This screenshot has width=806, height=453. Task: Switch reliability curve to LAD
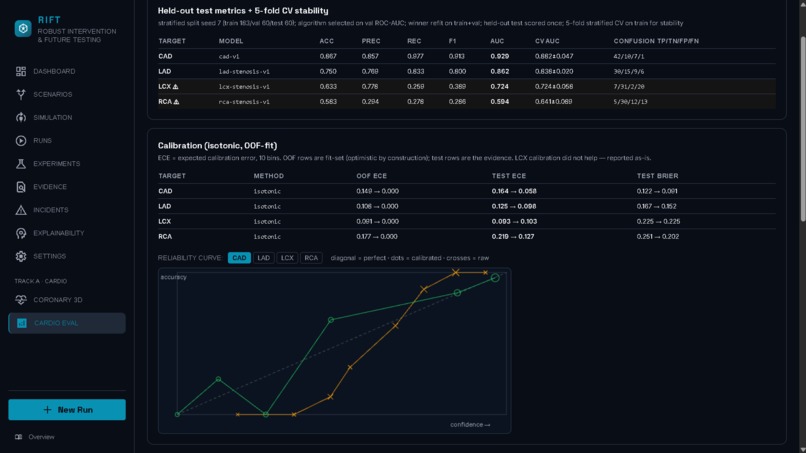263,258
